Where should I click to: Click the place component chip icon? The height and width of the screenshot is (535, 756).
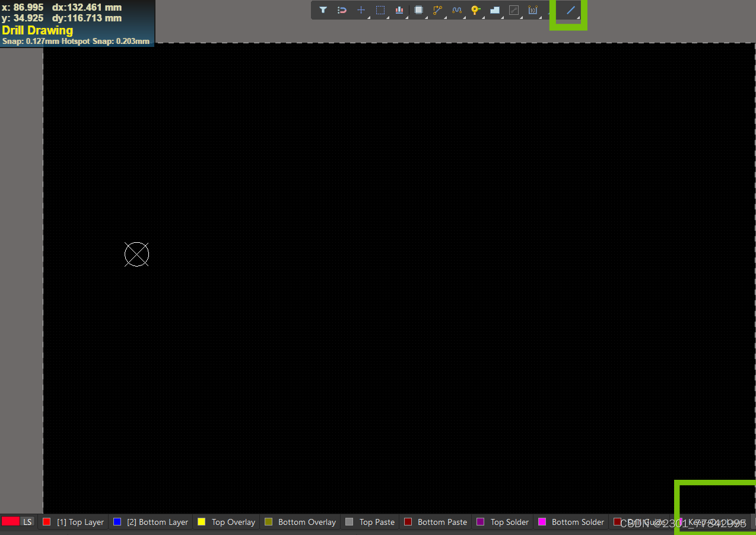coord(419,10)
